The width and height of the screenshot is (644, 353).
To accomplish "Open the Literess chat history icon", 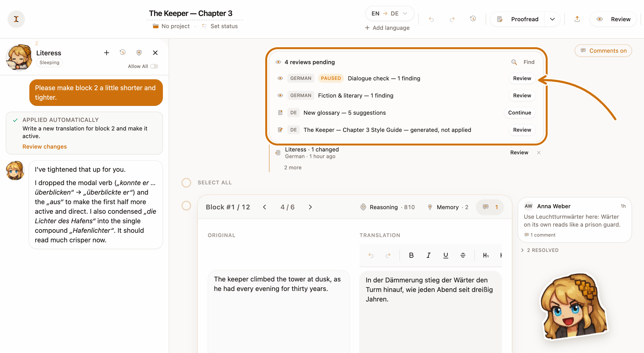I will tap(123, 52).
